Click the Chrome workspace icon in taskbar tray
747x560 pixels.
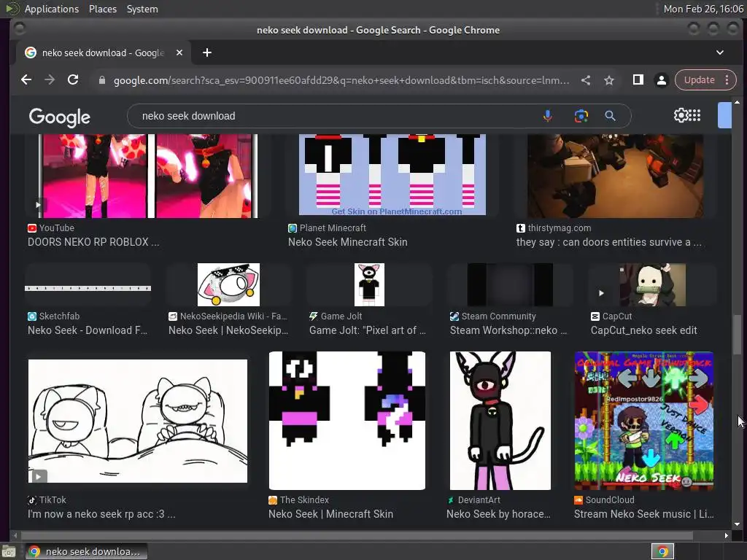(x=662, y=551)
